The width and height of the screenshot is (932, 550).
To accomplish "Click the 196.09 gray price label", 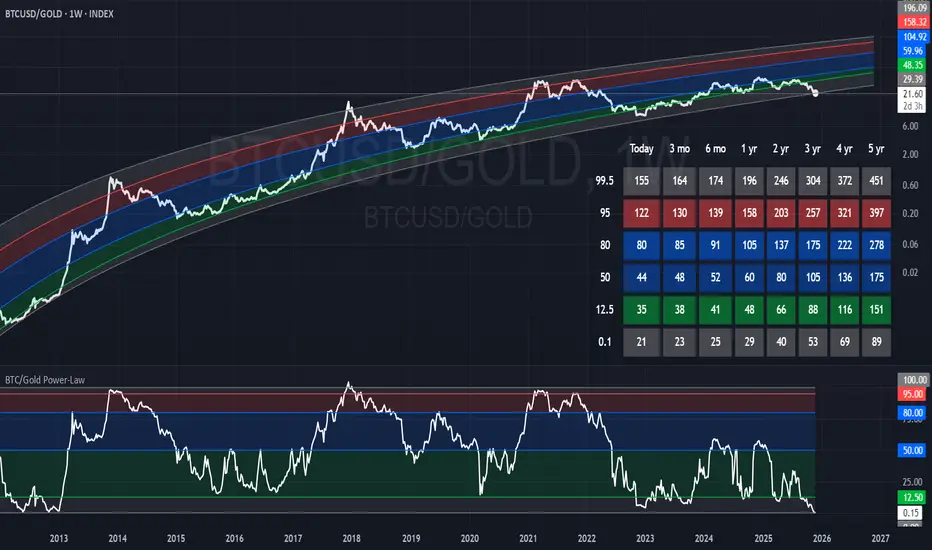I will tap(914, 8).
